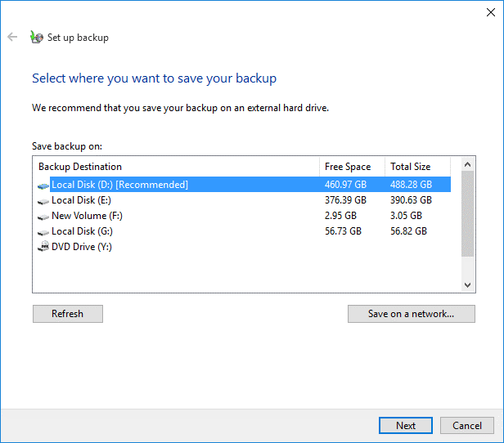Screen dimensions: 504x443
Task: Click the Local Disk (D:) drive icon
Action: [43, 186]
